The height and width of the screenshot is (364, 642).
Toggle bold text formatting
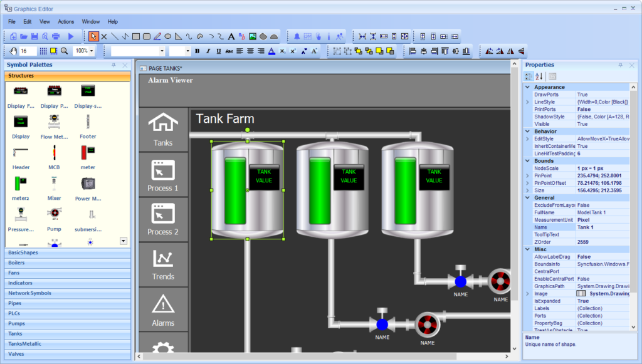[197, 51]
